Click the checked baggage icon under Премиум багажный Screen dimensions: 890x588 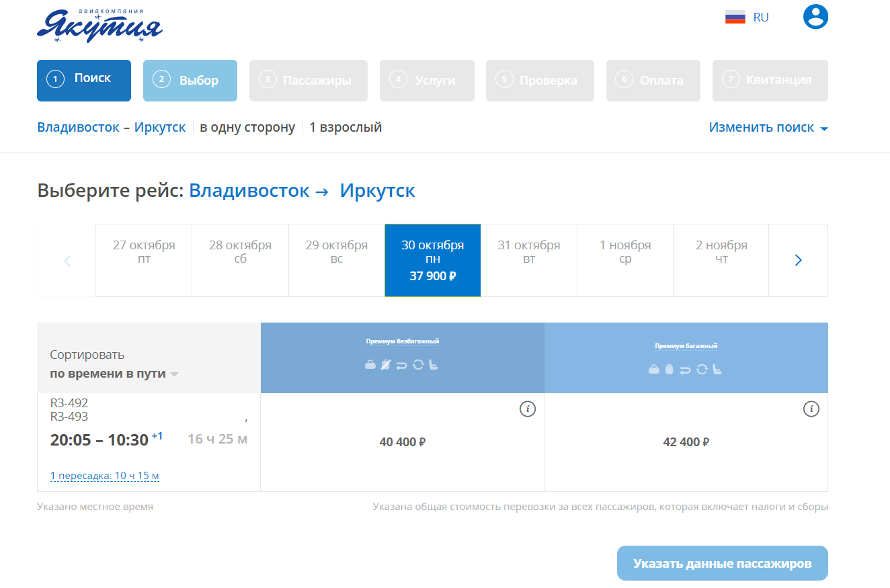click(x=670, y=368)
